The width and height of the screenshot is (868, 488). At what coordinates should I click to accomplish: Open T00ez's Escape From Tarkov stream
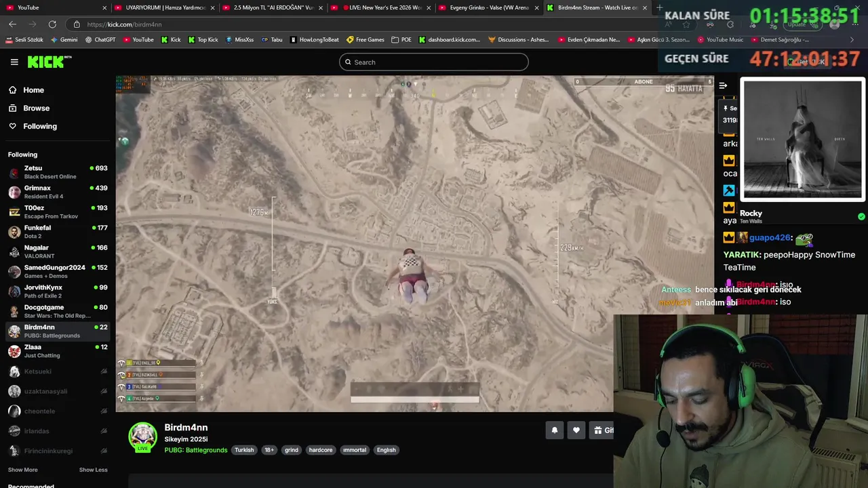58,212
